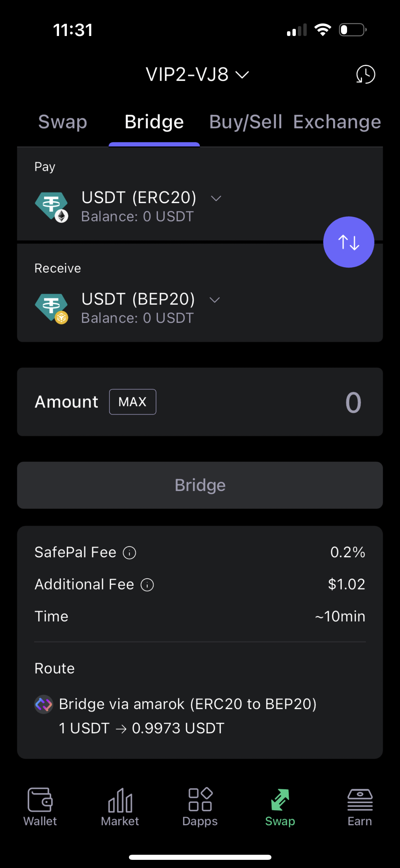Open the USDT (BEP20) receive token dropdown
Screen dimensions: 400x868
(215, 300)
